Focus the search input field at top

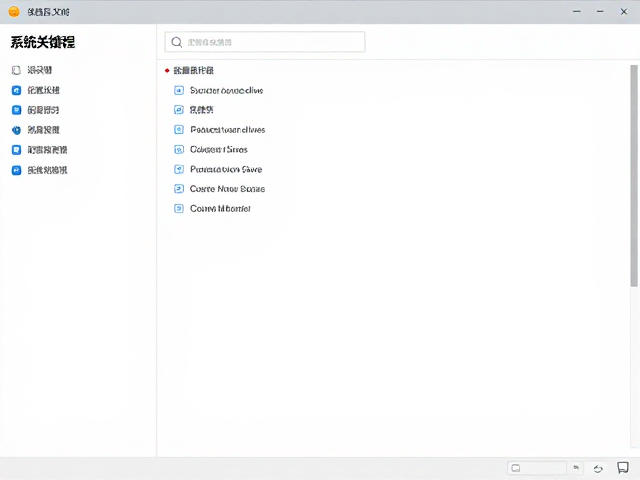coord(265,42)
